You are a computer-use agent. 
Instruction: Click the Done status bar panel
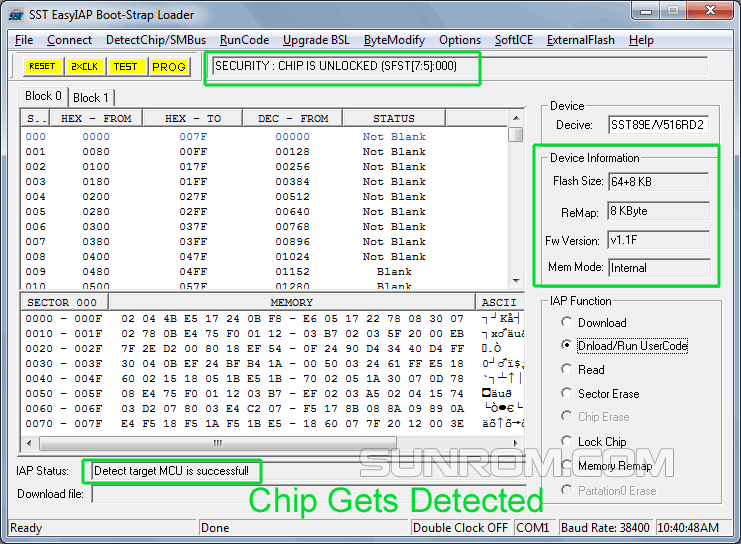pos(302,527)
